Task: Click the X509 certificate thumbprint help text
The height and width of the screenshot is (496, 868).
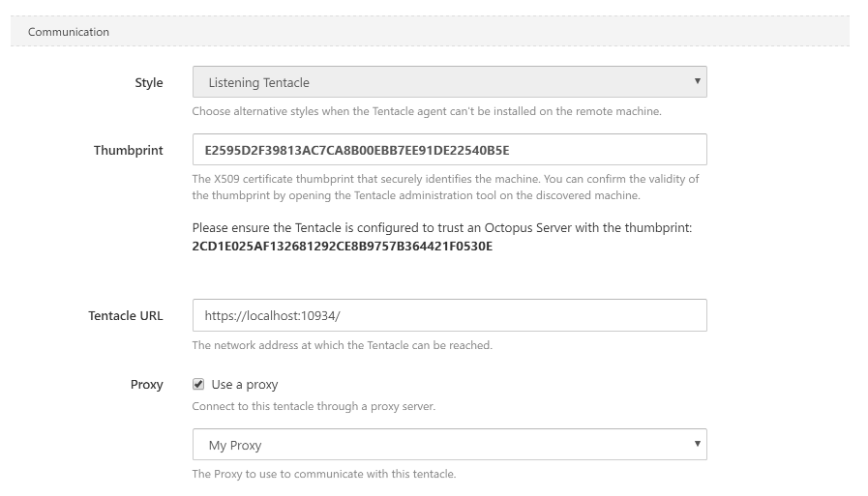Action: 445,187
